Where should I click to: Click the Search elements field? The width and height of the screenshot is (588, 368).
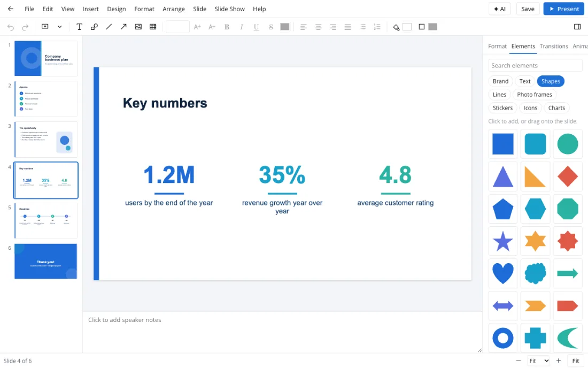pos(535,65)
